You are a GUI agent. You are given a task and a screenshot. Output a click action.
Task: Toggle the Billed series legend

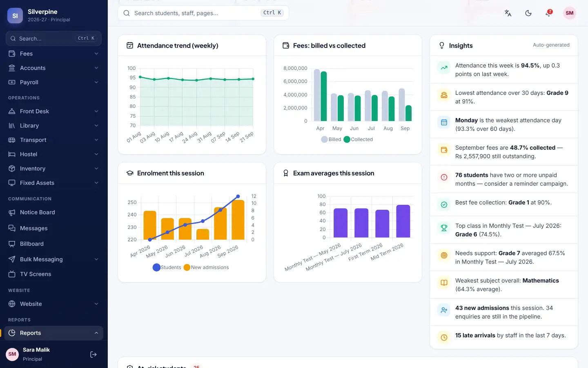pos(331,139)
